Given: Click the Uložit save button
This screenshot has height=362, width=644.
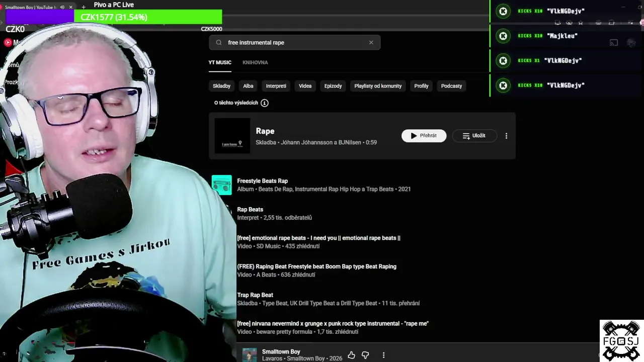Looking at the screenshot, I should pos(474,136).
